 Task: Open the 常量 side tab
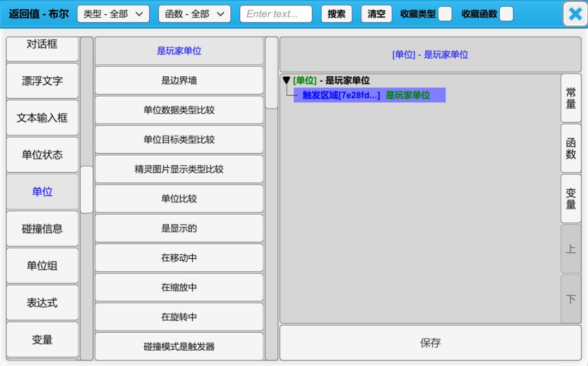[x=571, y=99]
